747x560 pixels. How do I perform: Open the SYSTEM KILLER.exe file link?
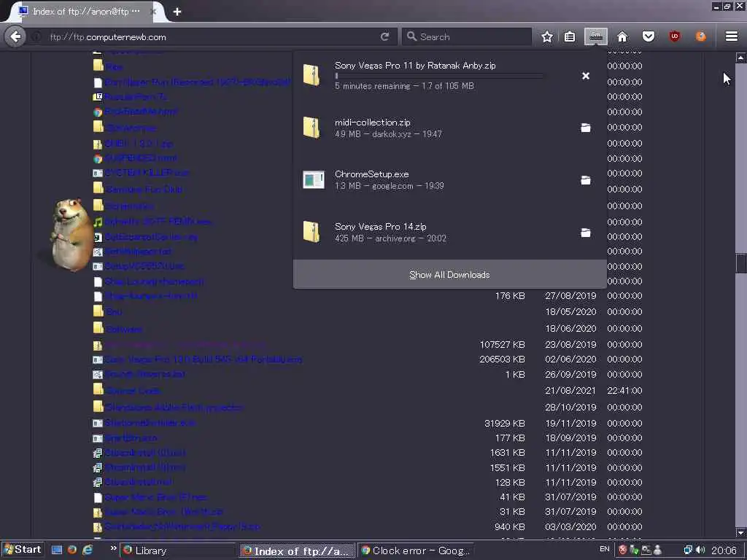147,173
